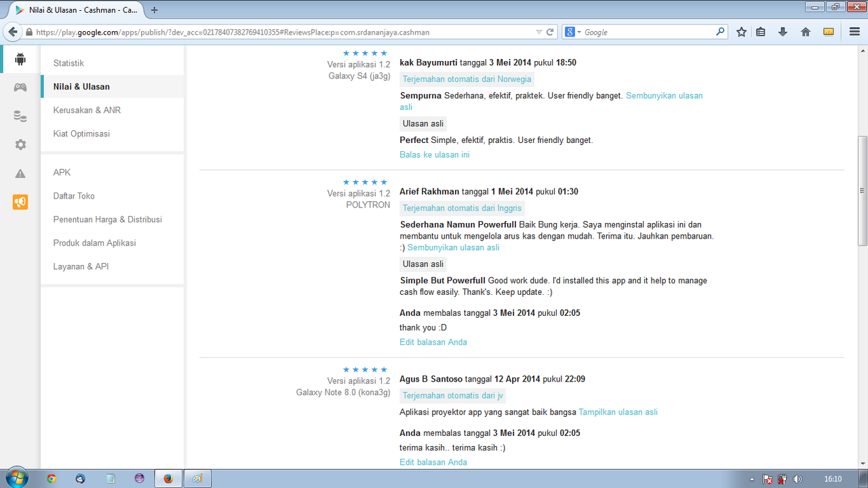This screenshot has height=488, width=868.
Task: Click 'Terjemahan otomatis dari Inggris' label
Action: (x=463, y=208)
